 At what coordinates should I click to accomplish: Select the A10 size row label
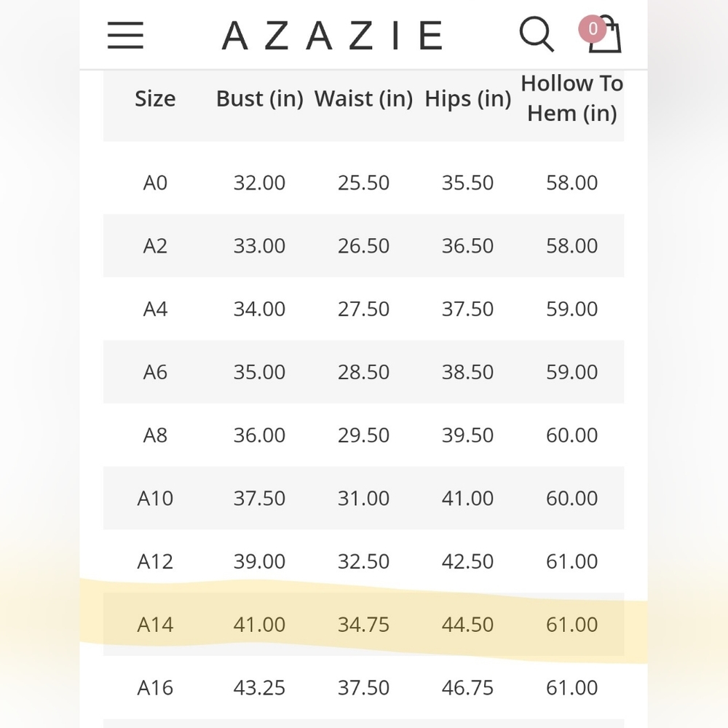pos(155,498)
